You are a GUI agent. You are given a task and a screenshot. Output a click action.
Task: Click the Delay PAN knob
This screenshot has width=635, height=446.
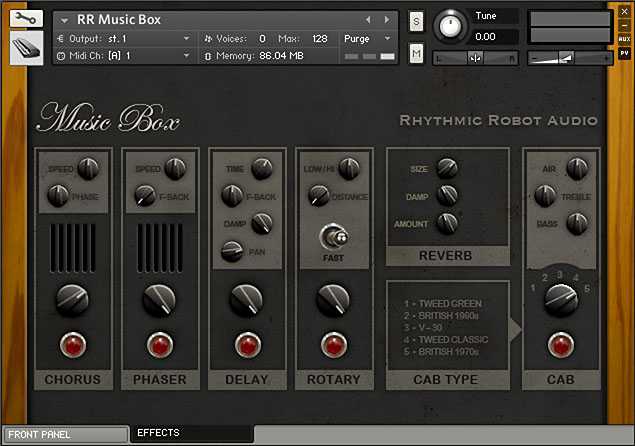point(232,251)
